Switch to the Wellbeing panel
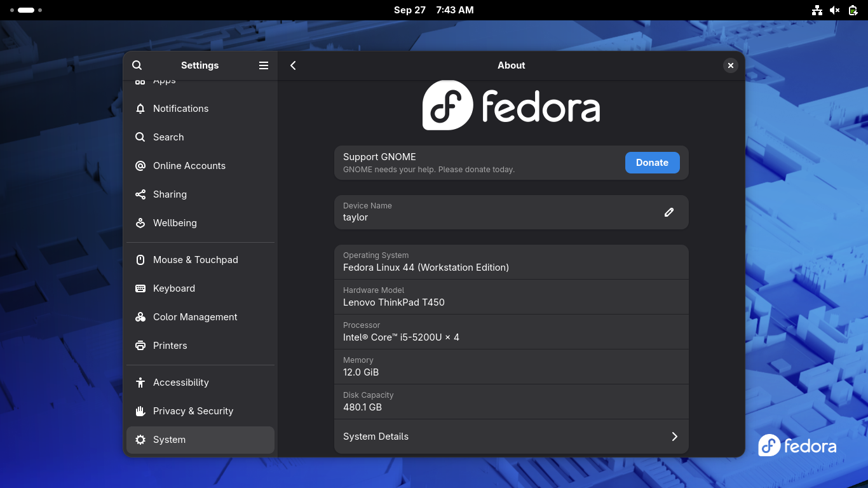Viewport: 868px width, 488px height. [x=200, y=223]
